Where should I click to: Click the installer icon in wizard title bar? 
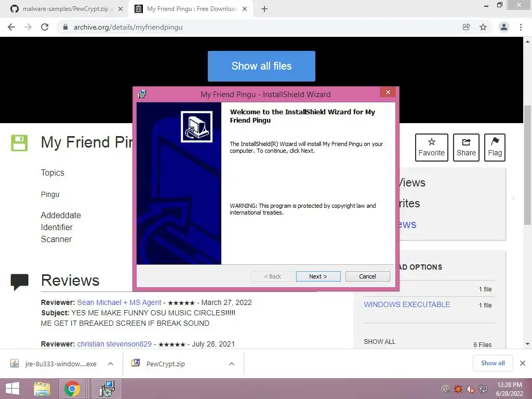tap(142, 94)
